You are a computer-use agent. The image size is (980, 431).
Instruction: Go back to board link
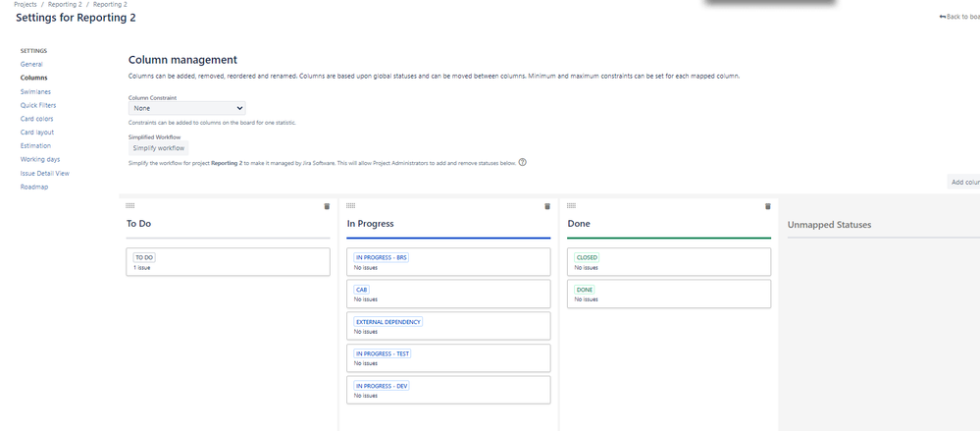coord(959,17)
